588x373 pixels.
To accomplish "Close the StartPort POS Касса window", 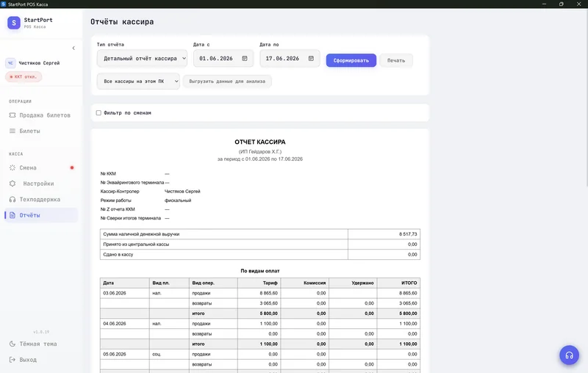I will [x=578, y=4].
